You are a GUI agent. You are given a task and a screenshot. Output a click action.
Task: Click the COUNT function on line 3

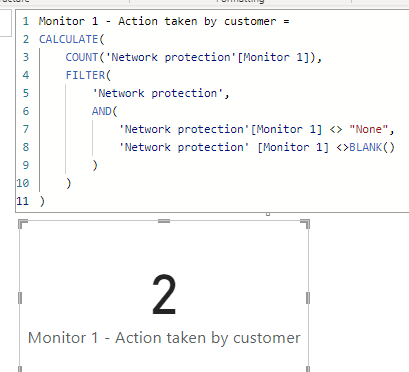click(x=82, y=57)
